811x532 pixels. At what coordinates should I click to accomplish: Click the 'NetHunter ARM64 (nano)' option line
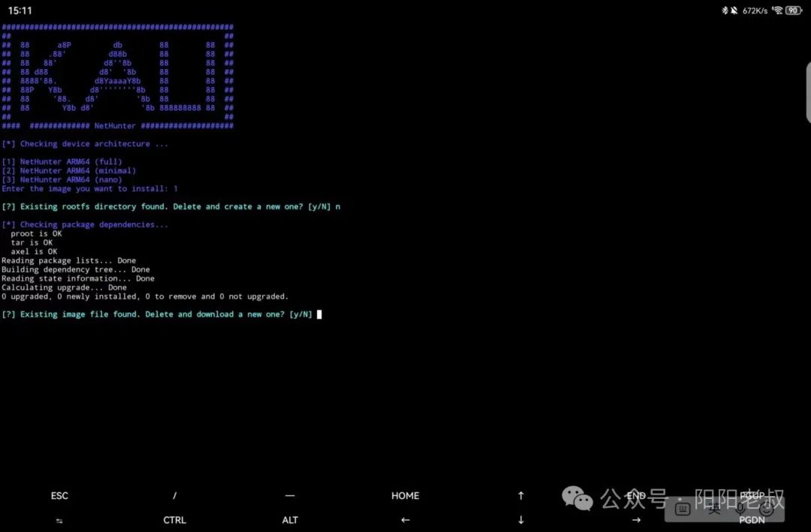(x=62, y=180)
